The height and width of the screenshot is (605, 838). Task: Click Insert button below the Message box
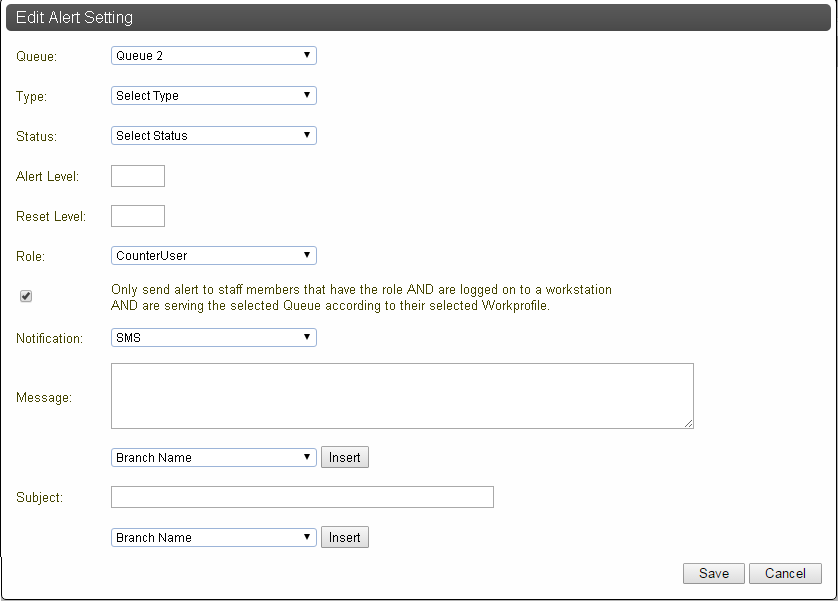pyautogui.click(x=345, y=457)
